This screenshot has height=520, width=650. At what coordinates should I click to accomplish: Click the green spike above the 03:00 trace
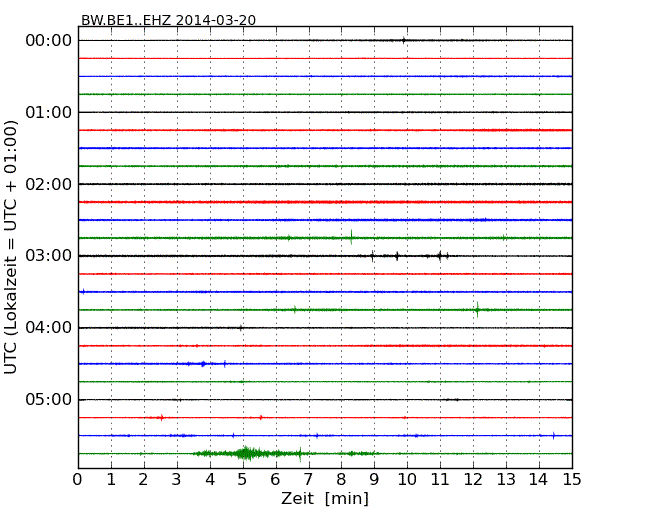[352, 237]
